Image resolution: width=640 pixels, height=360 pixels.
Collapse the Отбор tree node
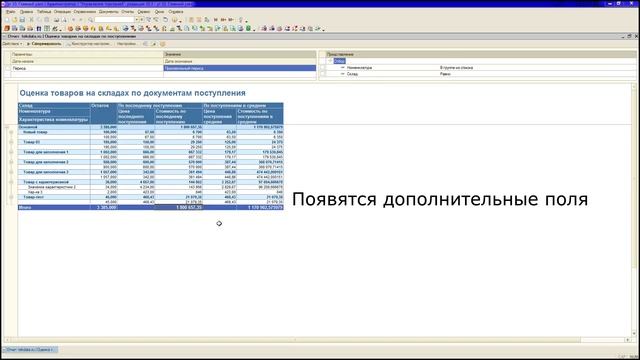(330, 61)
